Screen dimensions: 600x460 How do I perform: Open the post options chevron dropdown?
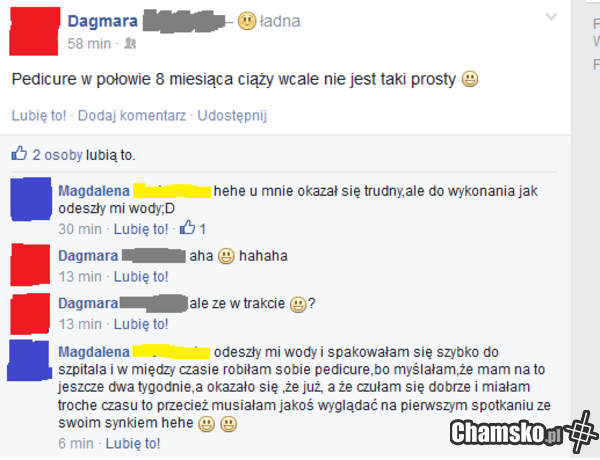point(551,16)
